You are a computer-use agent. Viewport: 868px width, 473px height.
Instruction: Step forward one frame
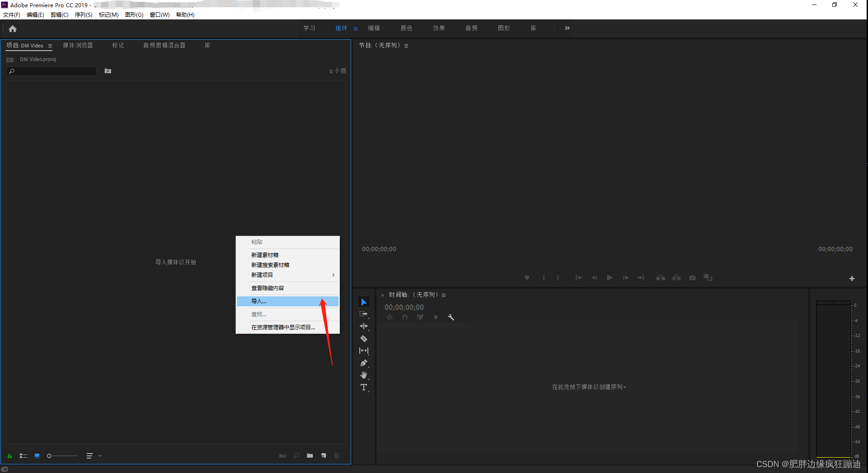click(626, 278)
